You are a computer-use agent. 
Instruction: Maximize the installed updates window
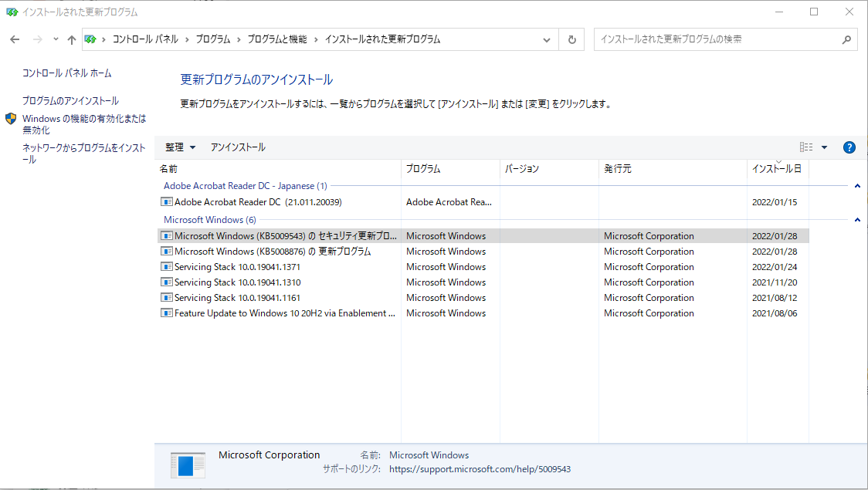point(814,12)
